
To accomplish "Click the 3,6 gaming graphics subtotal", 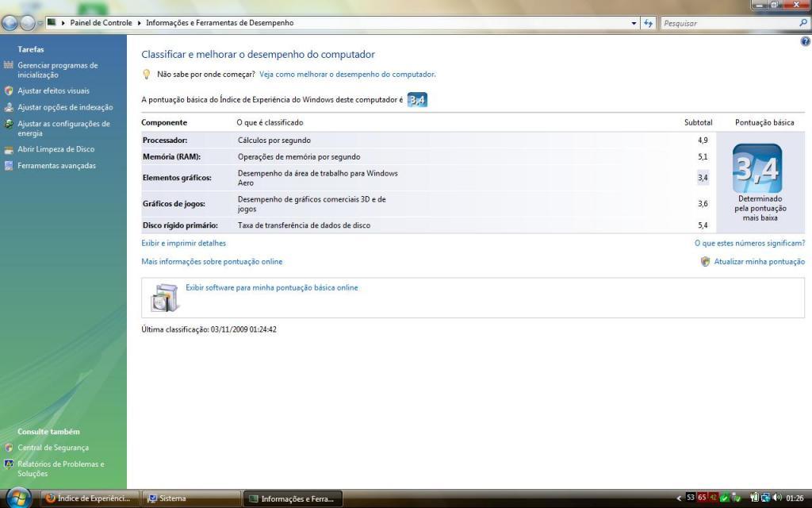I will point(703,204).
